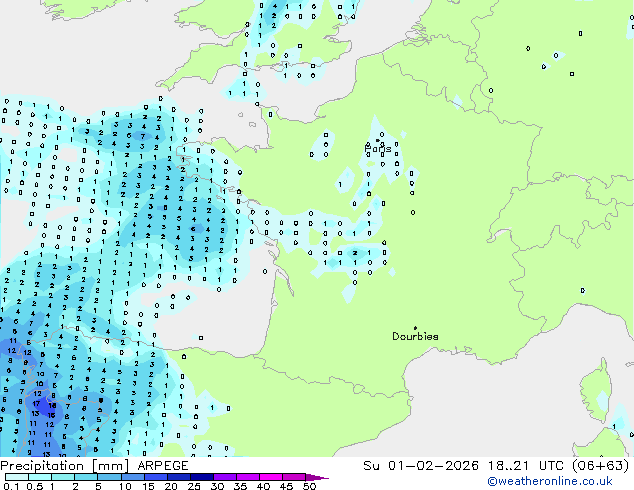634x490 pixels.
Task: Click the 40–45 mm magenta legend swatch
Action: tap(271, 477)
